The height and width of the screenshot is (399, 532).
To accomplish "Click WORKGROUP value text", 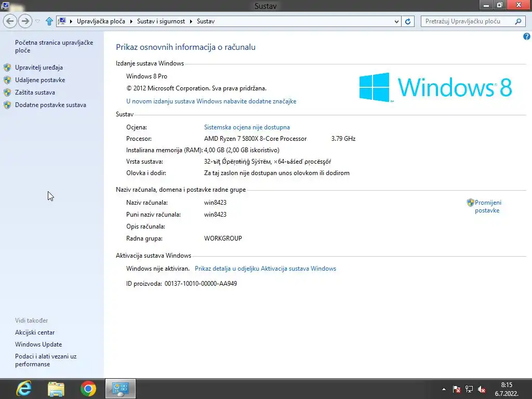I will 223,238.
